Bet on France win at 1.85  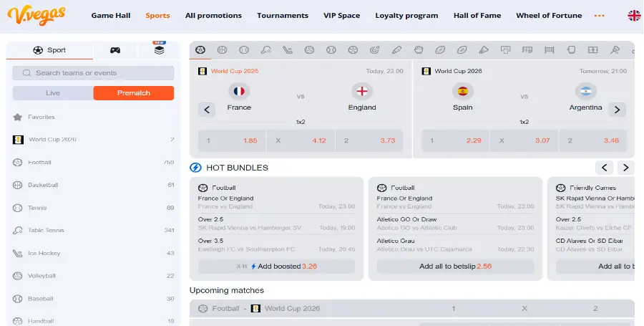(x=232, y=140)
